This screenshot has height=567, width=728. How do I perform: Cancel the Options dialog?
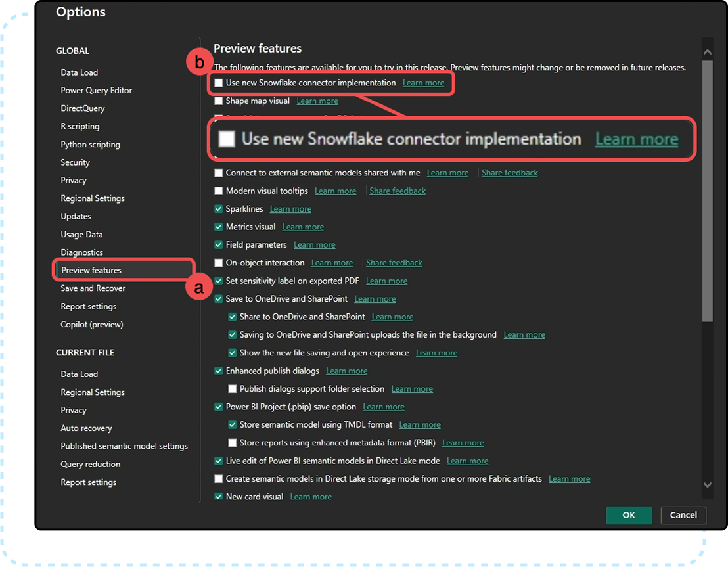click(x=683, y=516)
